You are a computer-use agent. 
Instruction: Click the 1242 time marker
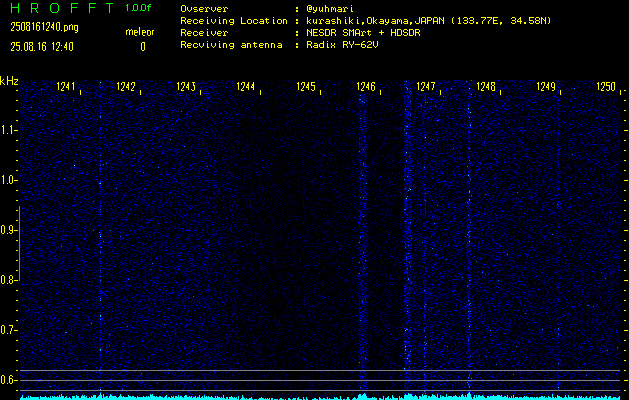click(126, 87)
